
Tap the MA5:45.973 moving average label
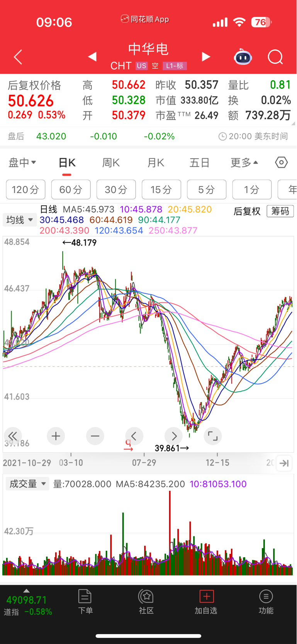point(89,210)
